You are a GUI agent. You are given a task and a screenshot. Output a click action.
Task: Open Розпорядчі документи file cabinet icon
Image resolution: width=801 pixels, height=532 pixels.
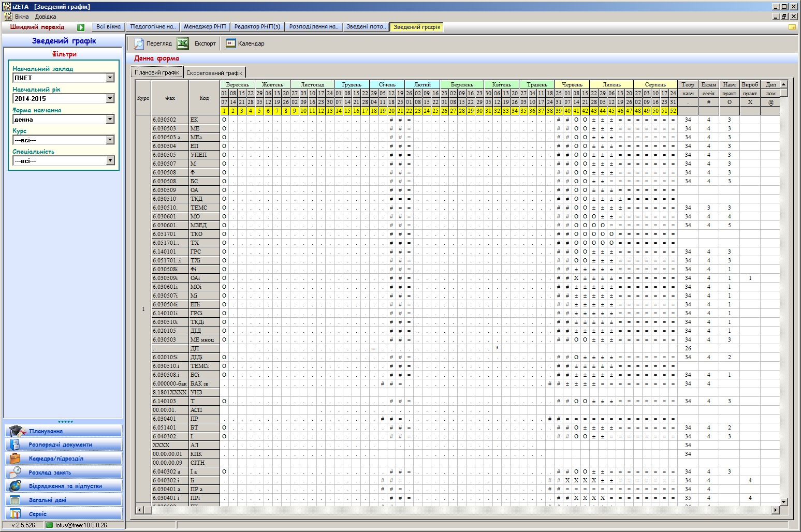15,445
